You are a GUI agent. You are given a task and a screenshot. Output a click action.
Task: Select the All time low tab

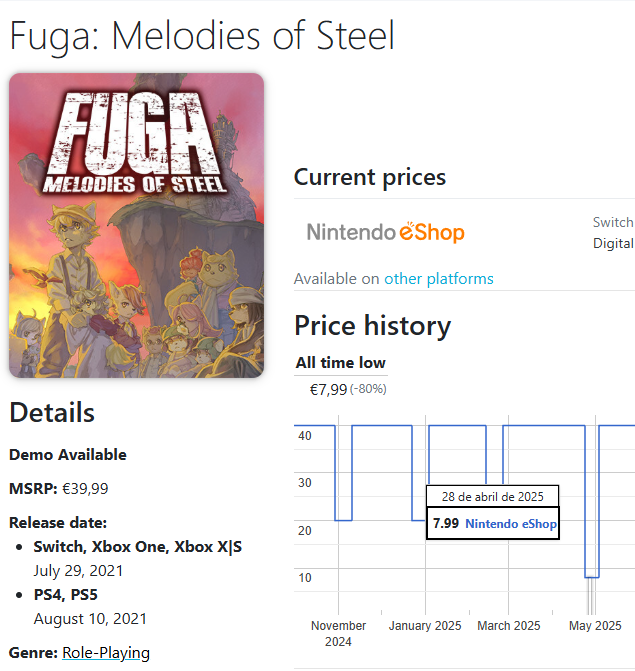(x=341, y=363)
